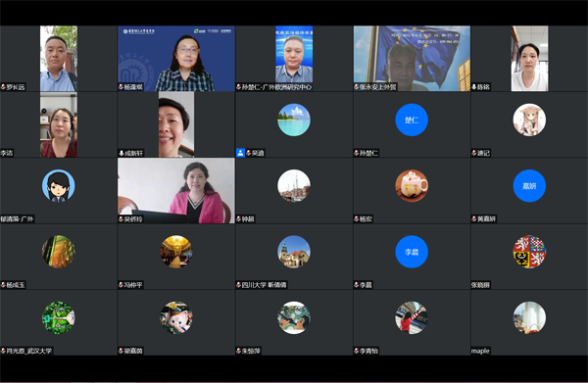Click the blue host badge beside 吴迪
Image resolution: width=588 pixels, height=383 pixels.
pos(240,153)
